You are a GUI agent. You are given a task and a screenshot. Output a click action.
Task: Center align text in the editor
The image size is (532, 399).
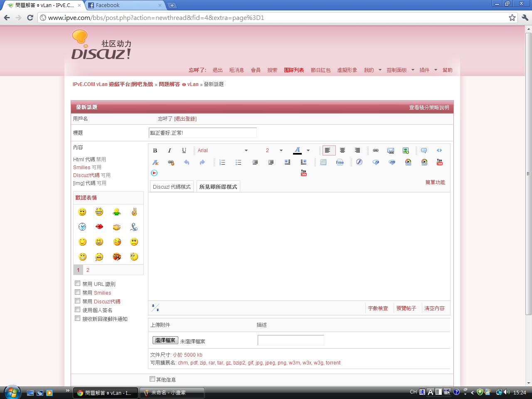(x=342, y=150)
